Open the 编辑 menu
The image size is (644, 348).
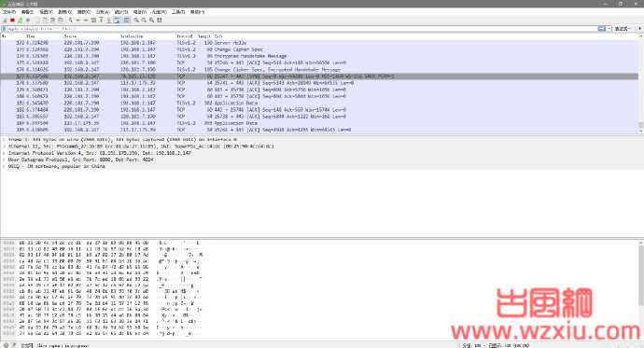(x=27, y=12)
